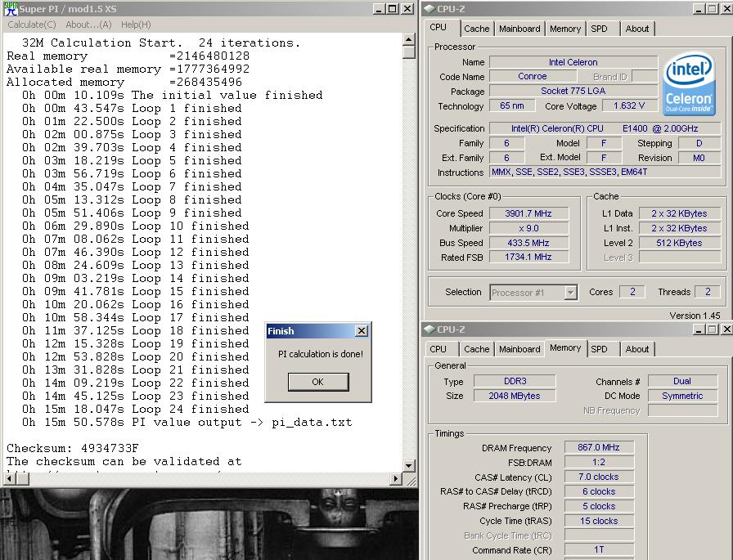Screen dimensions: 733x560
Task: Open the About...(A) menu in Super PI
Action: tap(88, 25)
